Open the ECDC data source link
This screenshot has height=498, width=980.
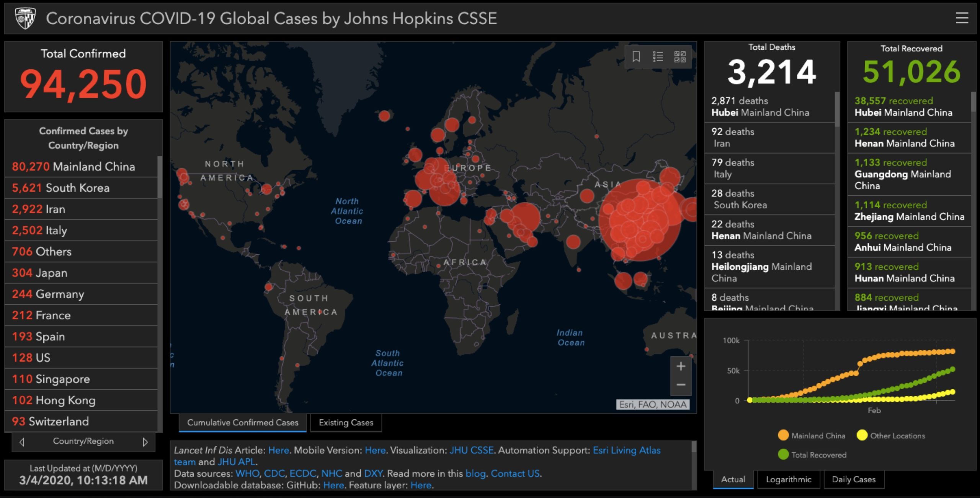point(303,473)
